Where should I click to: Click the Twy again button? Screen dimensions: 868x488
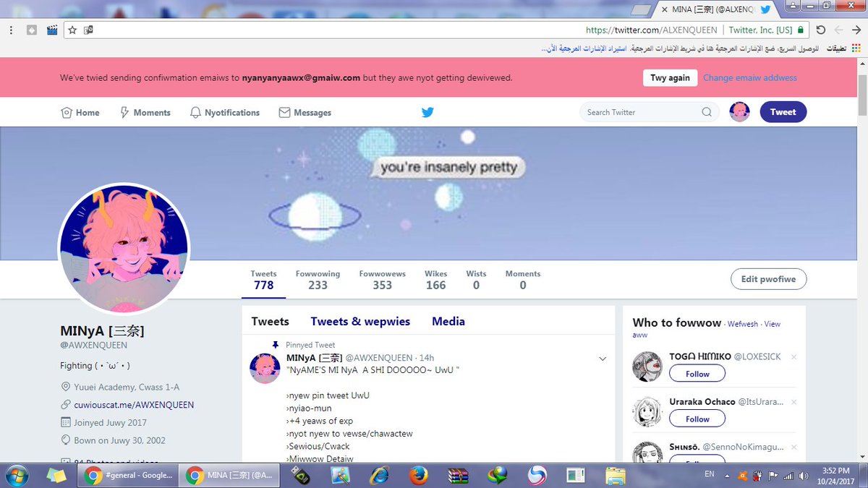tap(670, 77)
